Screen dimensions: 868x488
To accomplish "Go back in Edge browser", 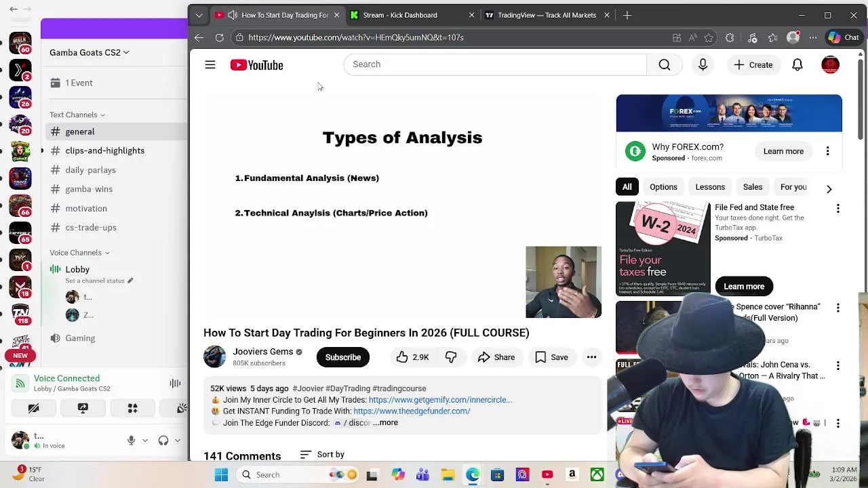I will coord(199,37).
